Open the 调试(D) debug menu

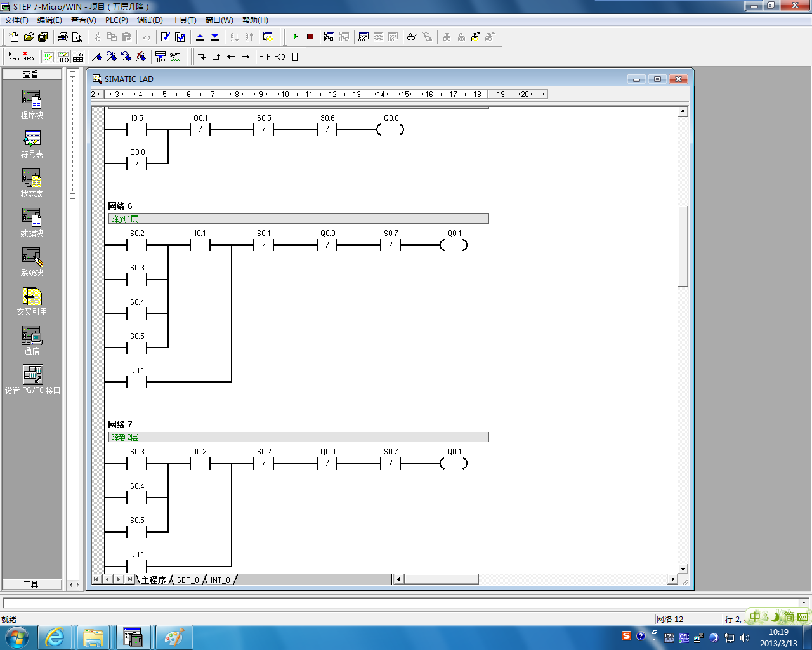click(150, 20)
